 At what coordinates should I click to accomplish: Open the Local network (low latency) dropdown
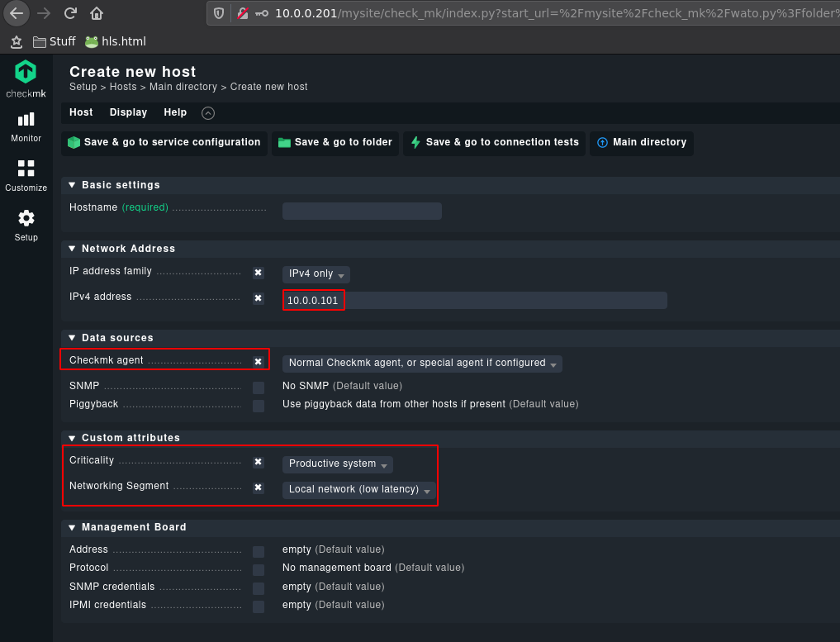[359, 490]
